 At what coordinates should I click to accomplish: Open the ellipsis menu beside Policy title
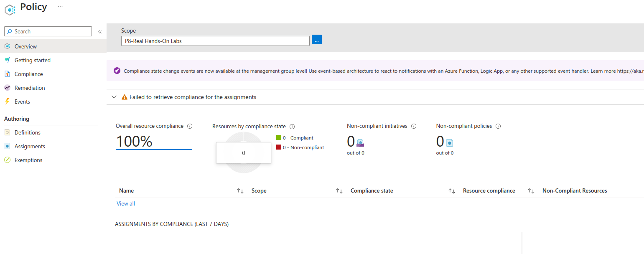(60, 7)
